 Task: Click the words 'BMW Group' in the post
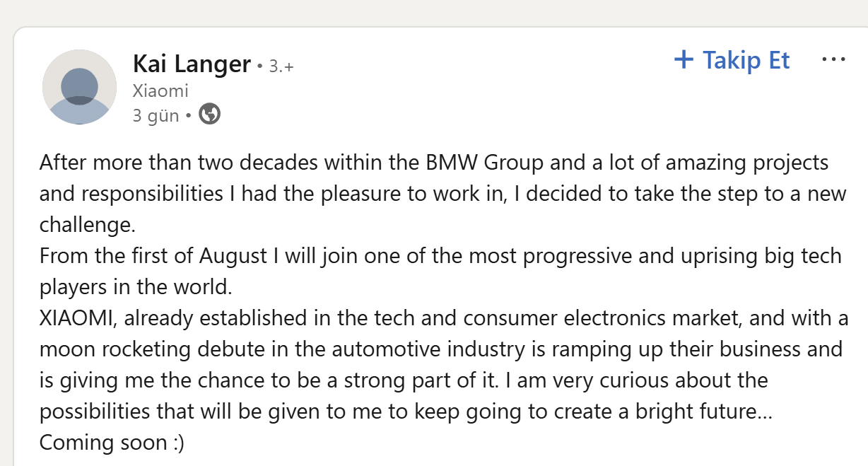coord(484,163)
